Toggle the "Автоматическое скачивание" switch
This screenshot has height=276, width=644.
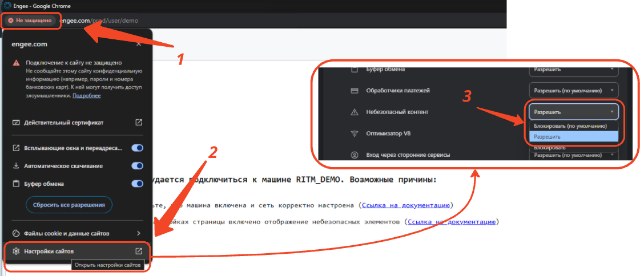point(137,166)
